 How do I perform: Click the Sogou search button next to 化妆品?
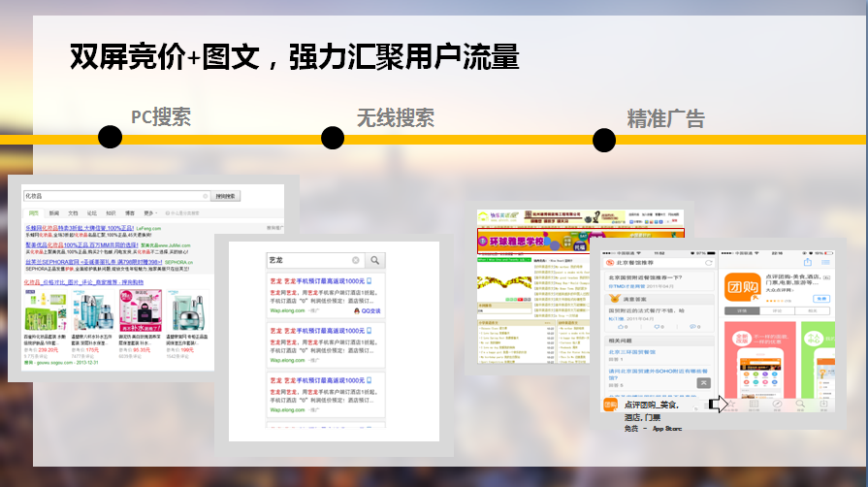[x=225, y=196]
